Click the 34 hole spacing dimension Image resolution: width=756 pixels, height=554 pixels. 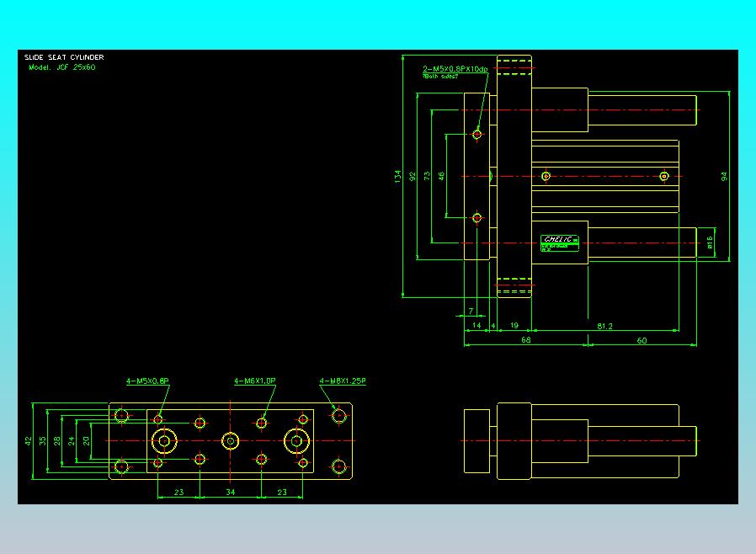pyautogui.click(x=231, y=493)
